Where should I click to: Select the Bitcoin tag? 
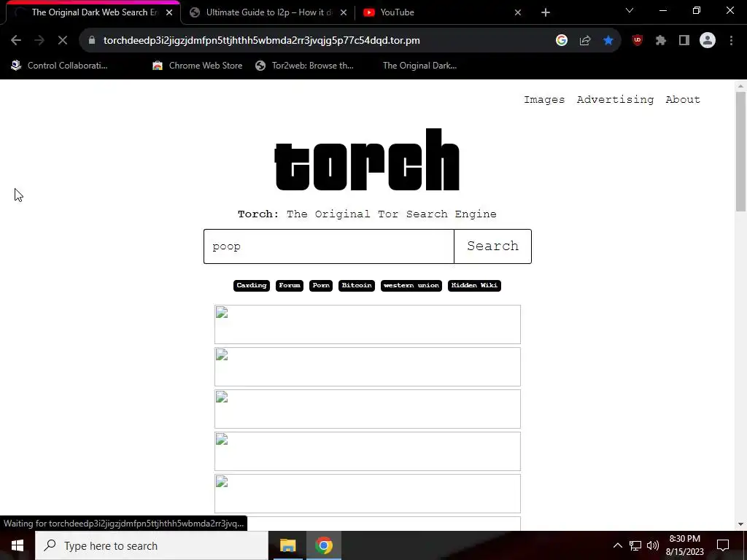click(x=357, y=286)
